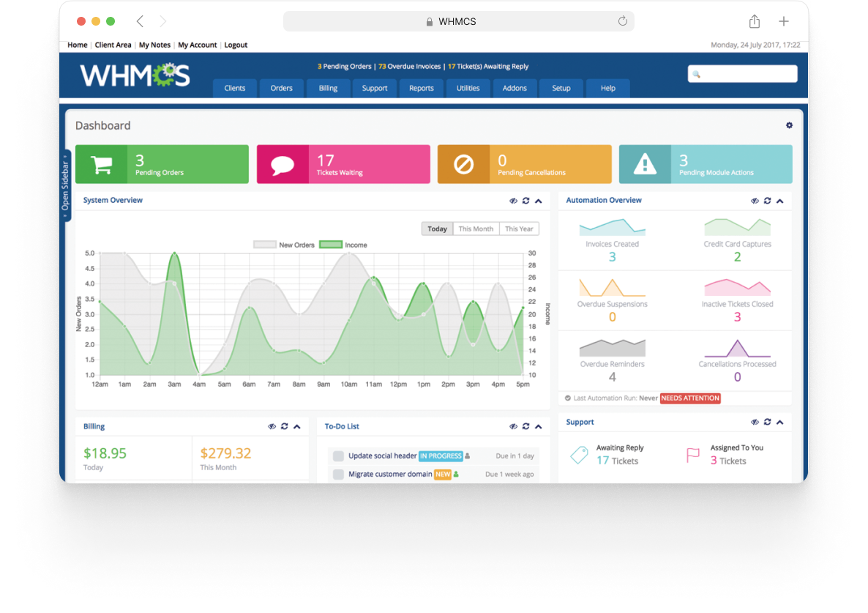Click the Pending Orders shopping cart icon
This screenshot has width=868, height=613.
pos(101,164)
